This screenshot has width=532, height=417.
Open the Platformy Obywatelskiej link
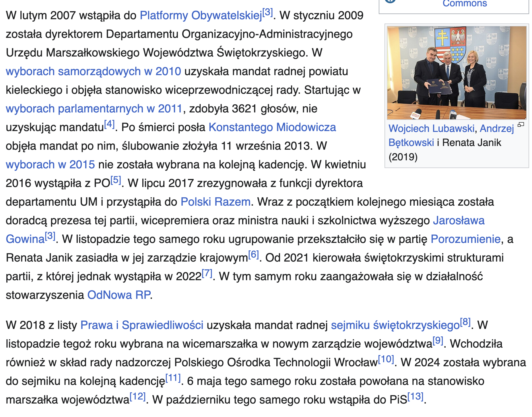click(201, 15)
